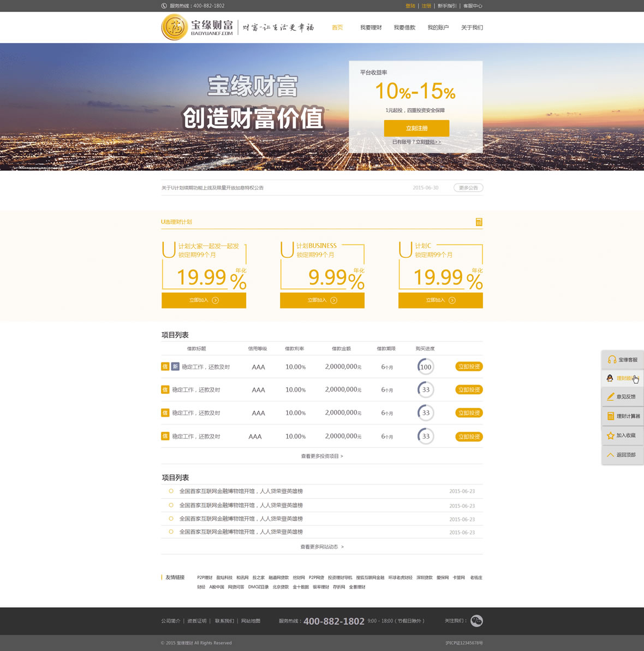Click 立即投资 in the first project row
This screenshot has height=651, width=644.
coord(469,367)
